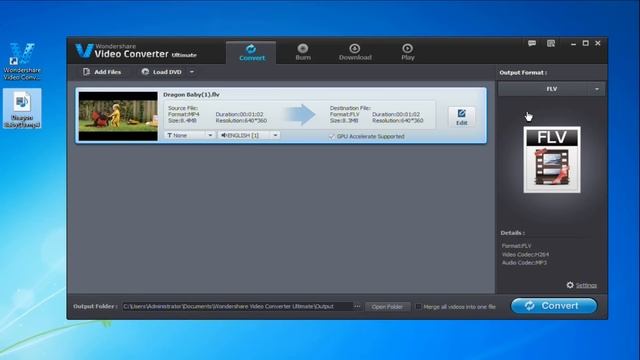Open the Play tab
The width and height of the screenshot is (640, 360).
tap(407, 53)
